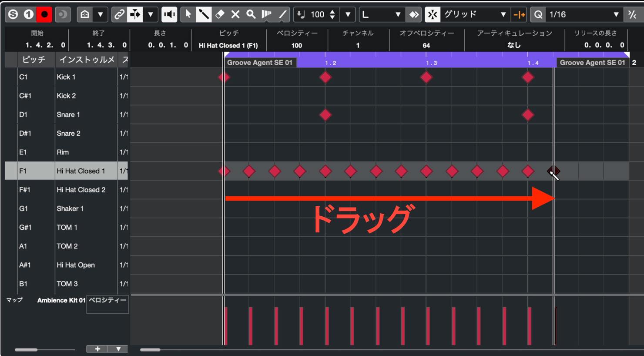Toggle the Solo Editor button

(13, 14)
